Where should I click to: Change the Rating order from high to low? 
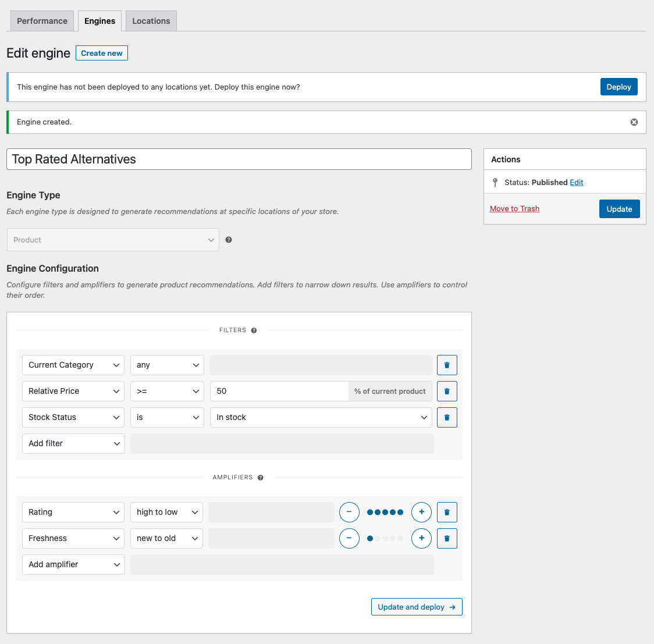click(x=167, y=512)
